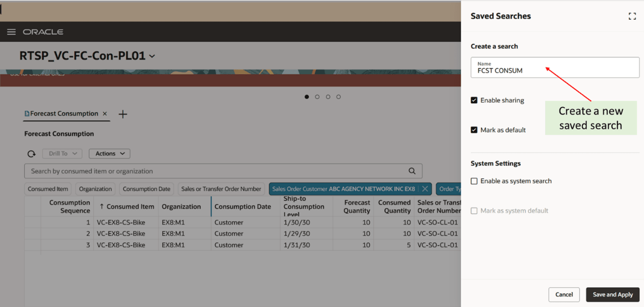Add a new tab with plus icon
The height and width of the screenshot is (307, 644).
123,114
